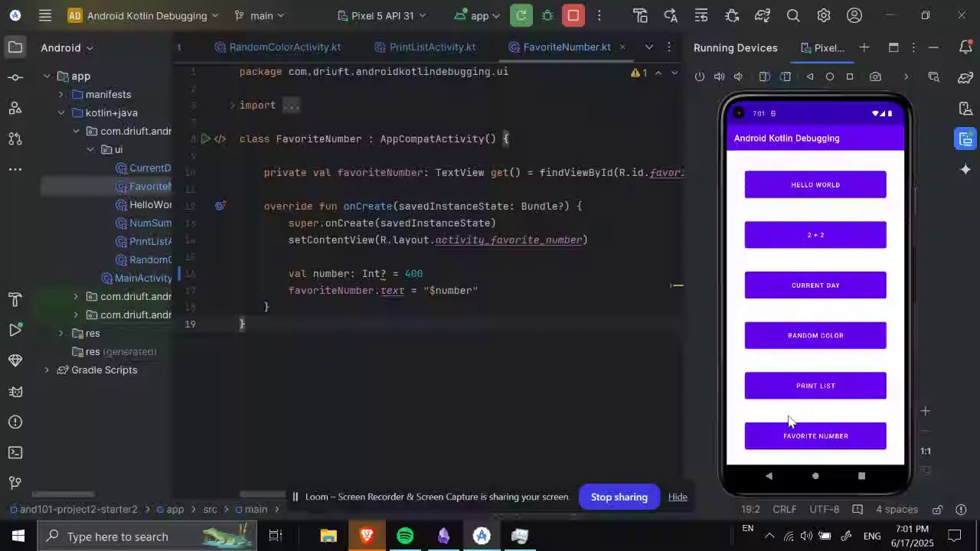Open the project name dropdown
This screenshot has width=980, height=551.
coord(143,15)
